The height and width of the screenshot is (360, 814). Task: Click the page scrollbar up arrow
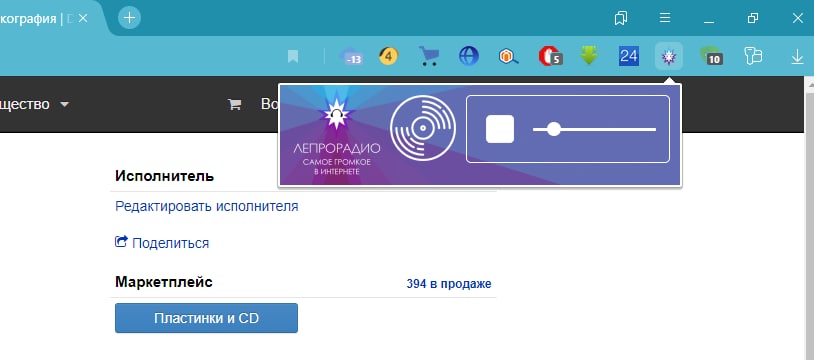[x=809, y=84]
